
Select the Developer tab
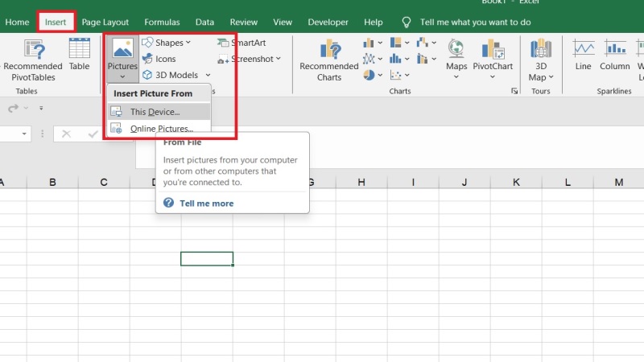point(328,23)
